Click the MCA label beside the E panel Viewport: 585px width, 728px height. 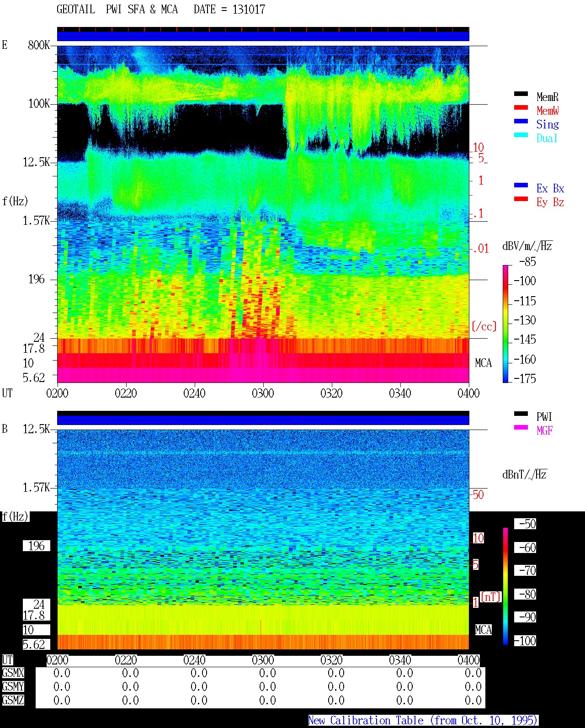pos(483,363)
